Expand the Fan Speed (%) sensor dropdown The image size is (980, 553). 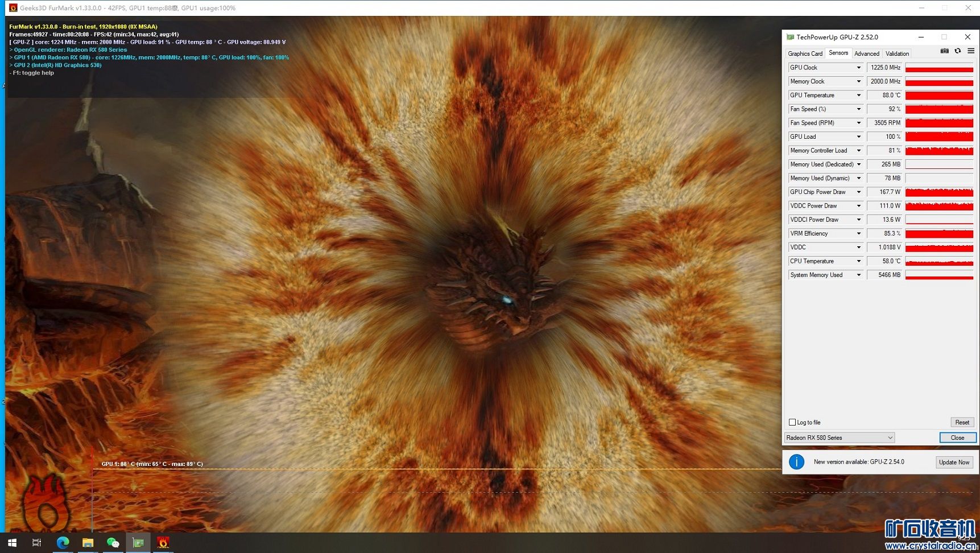[x=858, y=109]
